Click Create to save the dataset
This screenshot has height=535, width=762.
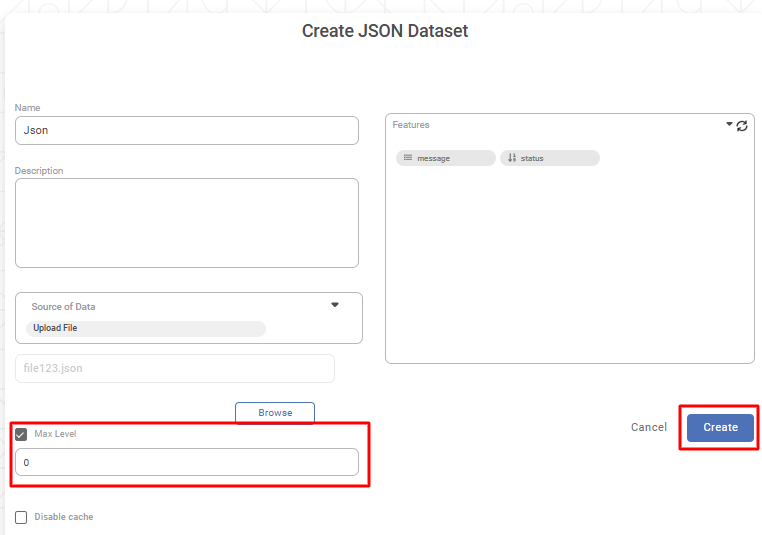pos(720,427)
